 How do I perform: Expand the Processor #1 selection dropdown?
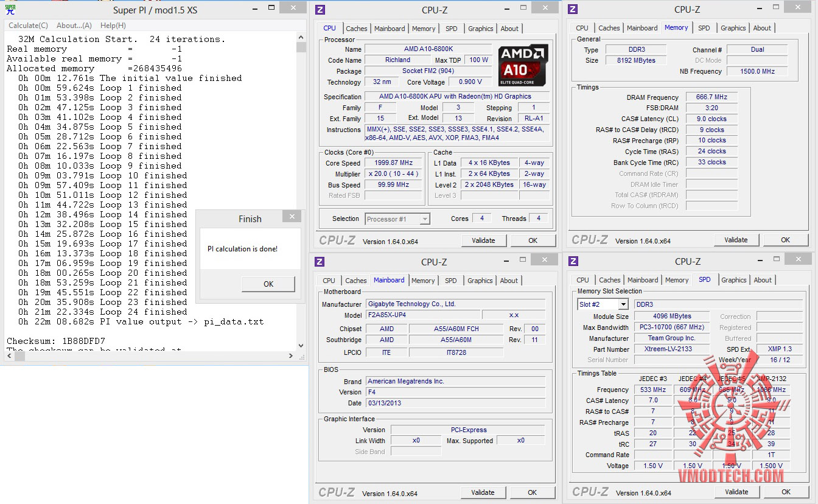coord(424,219)
